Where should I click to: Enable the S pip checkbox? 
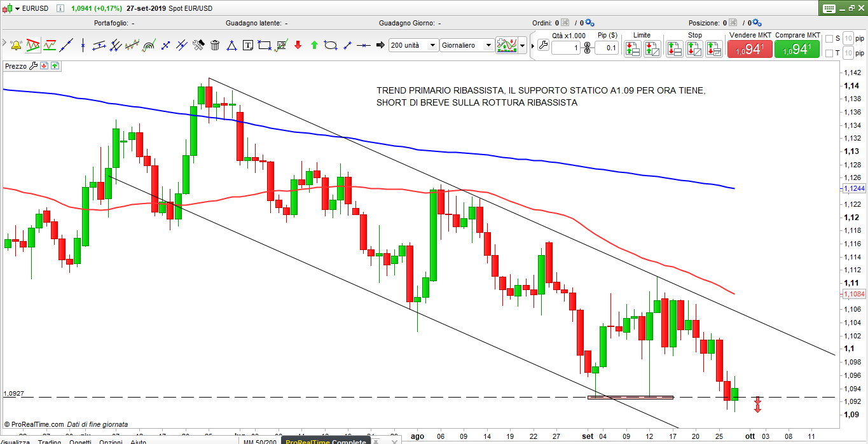coord(829,38)
